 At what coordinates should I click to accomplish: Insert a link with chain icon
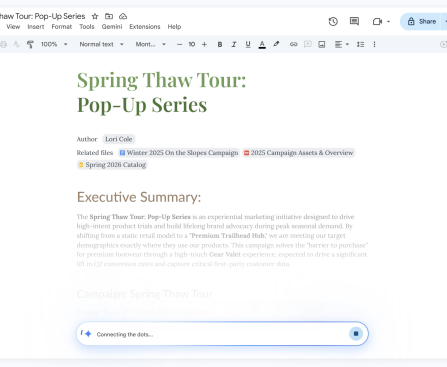coord(293,44)
